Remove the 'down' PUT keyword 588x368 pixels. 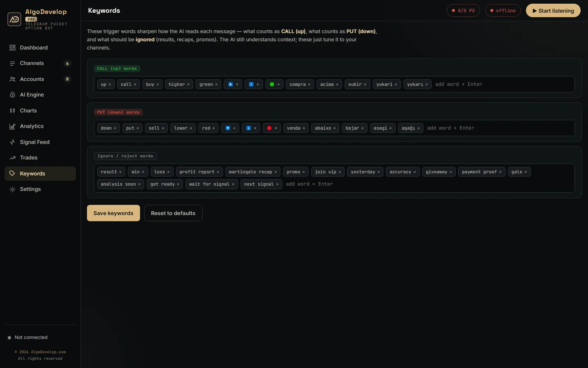click(x=115, y=128)
